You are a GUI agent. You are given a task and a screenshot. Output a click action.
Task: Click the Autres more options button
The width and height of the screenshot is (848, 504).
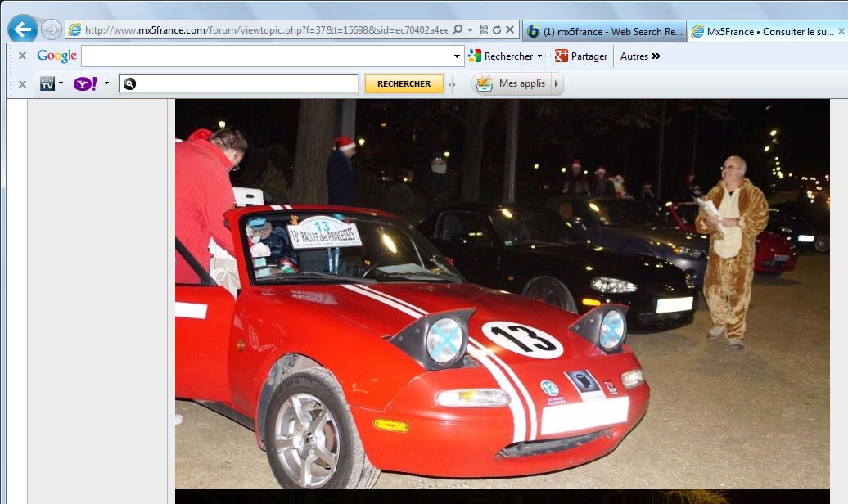(640, 56)
